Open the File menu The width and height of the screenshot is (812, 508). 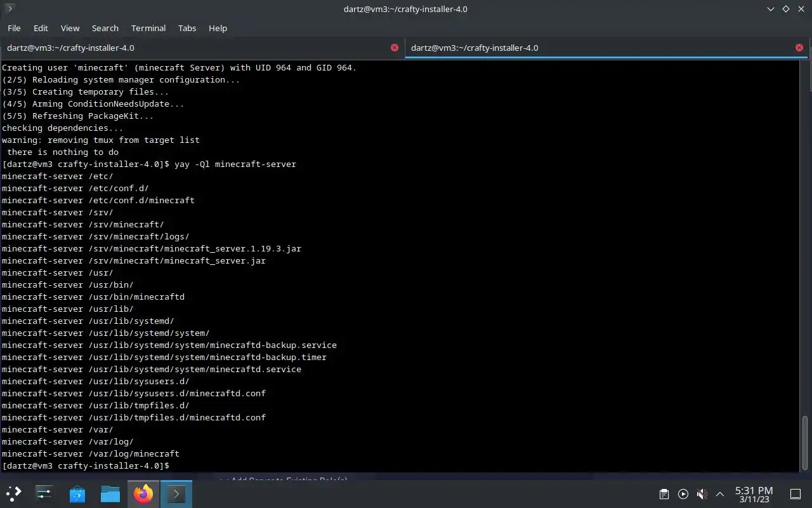[x=14, y=28]
